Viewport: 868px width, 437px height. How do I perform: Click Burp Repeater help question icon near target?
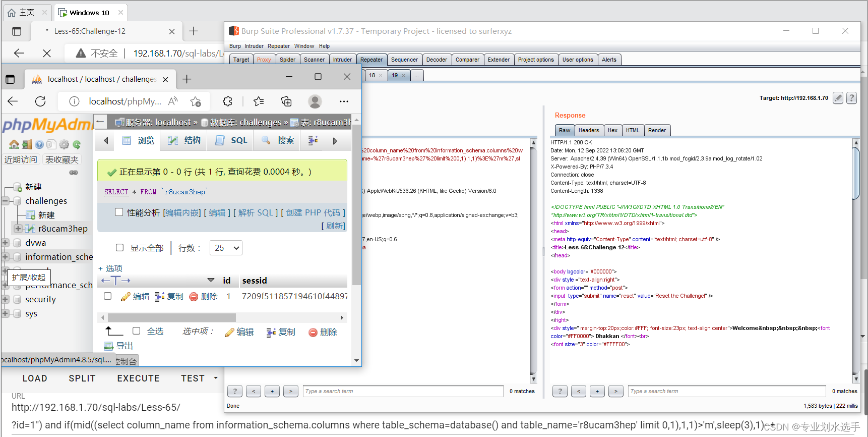pos(851,98)
